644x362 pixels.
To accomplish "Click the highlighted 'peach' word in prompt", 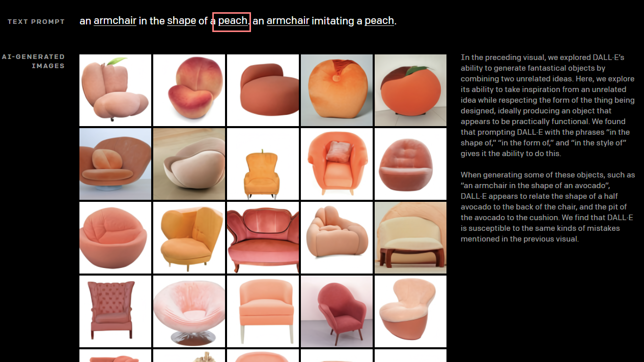I will click(232, 21).
